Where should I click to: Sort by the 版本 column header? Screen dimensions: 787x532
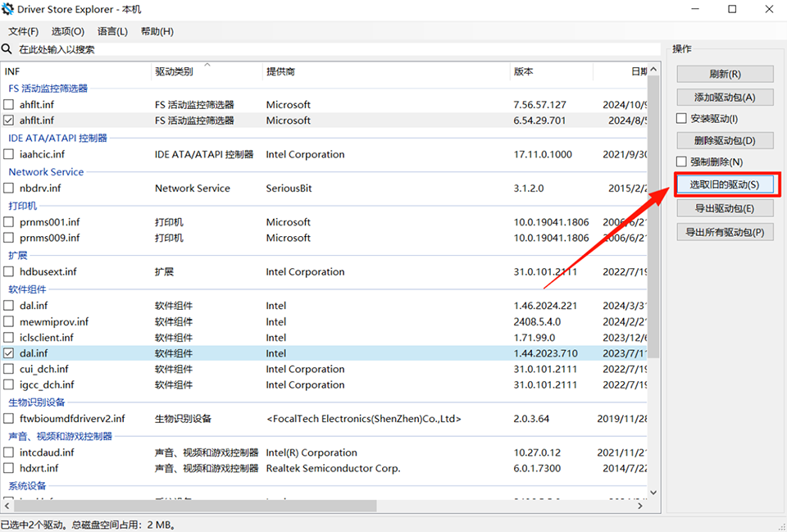(x=551, y=71)
